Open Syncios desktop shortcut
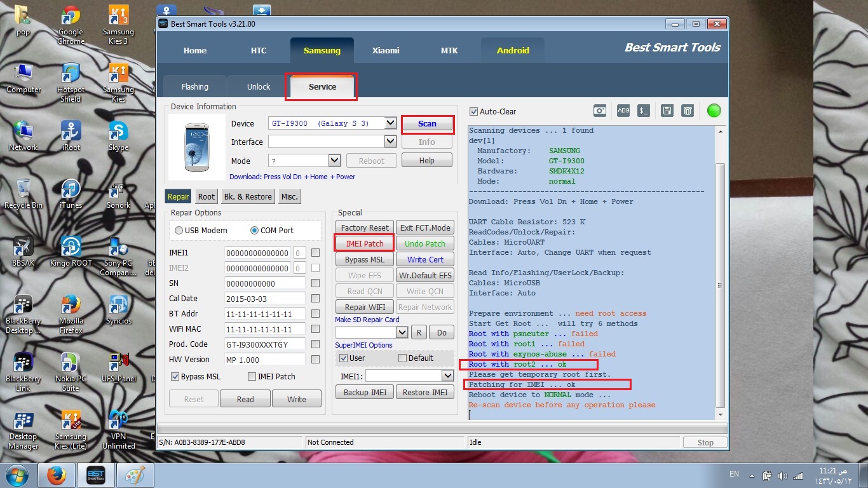 [118, 309]
